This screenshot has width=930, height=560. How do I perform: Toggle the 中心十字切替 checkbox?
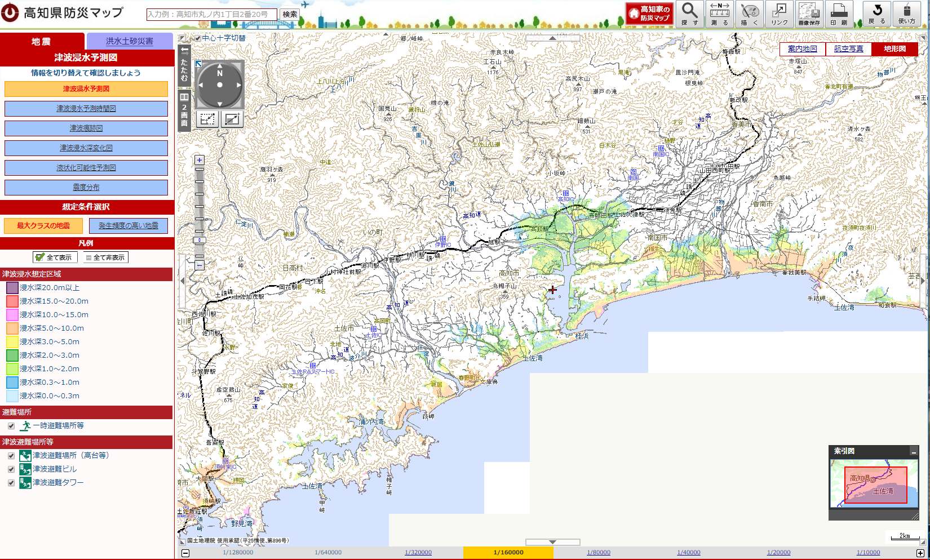pyautogui.click(x=198, y=38)
